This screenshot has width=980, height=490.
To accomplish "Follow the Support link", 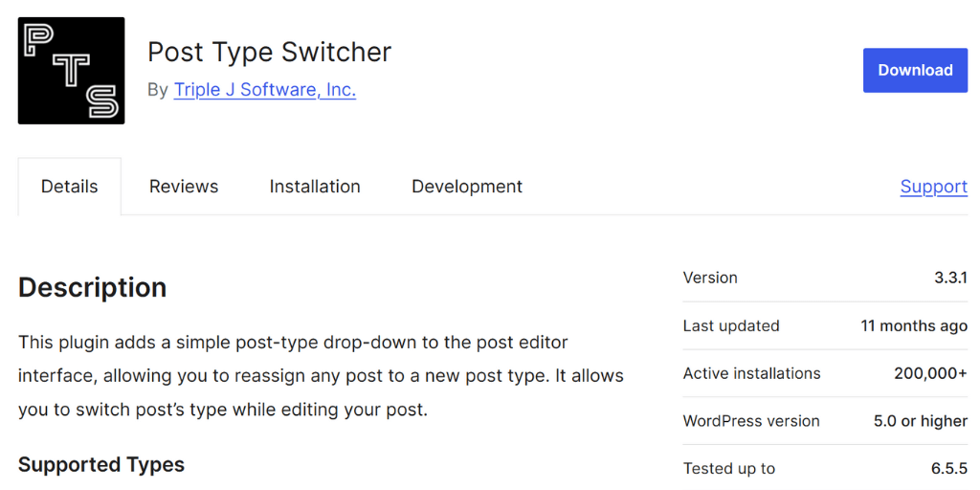I will tap(934, 187).
